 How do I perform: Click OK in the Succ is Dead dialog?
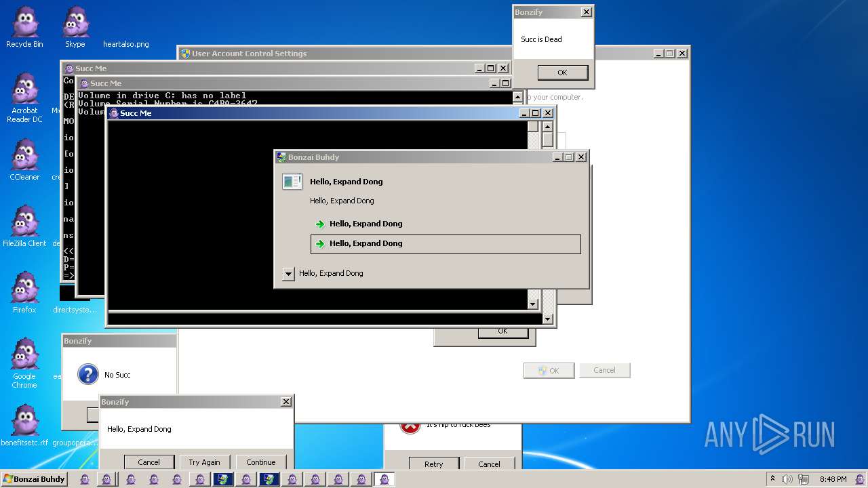pos(562,73)
